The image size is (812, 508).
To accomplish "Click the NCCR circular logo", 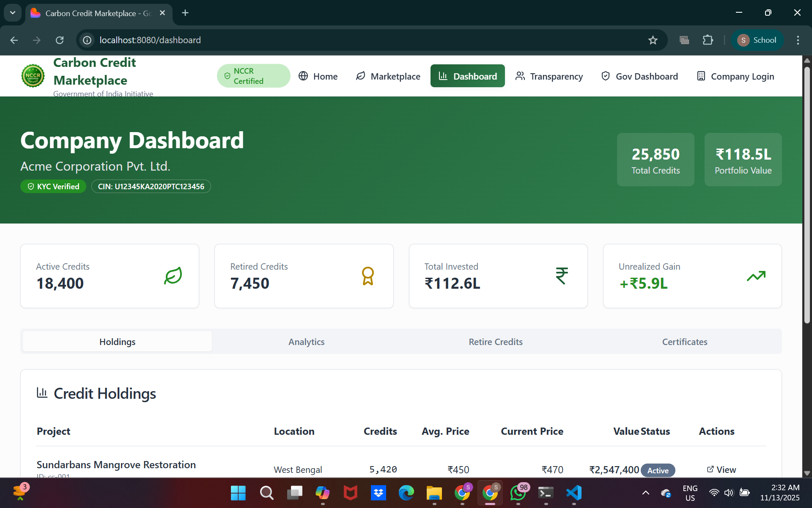I will click(x=33, y=76).
